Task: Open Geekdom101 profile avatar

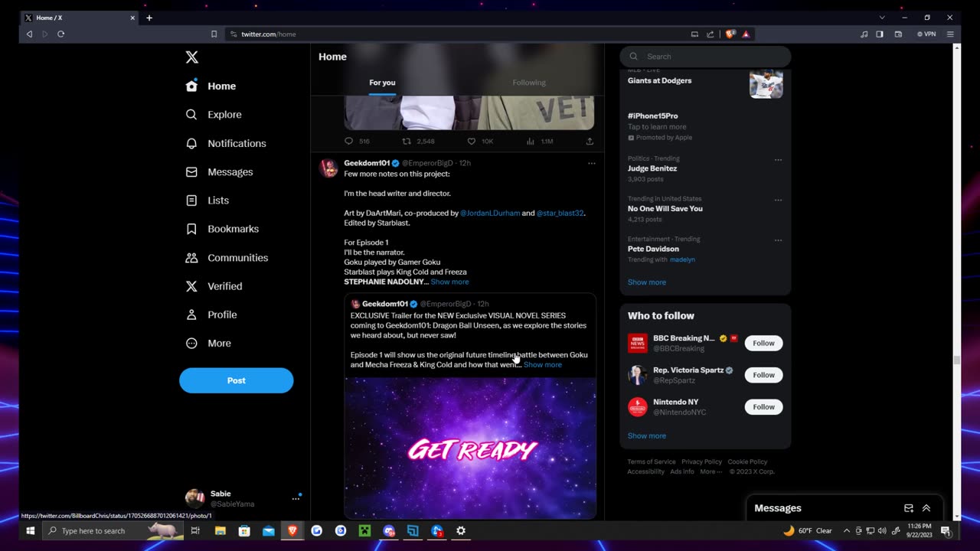Action: [328, 168]
